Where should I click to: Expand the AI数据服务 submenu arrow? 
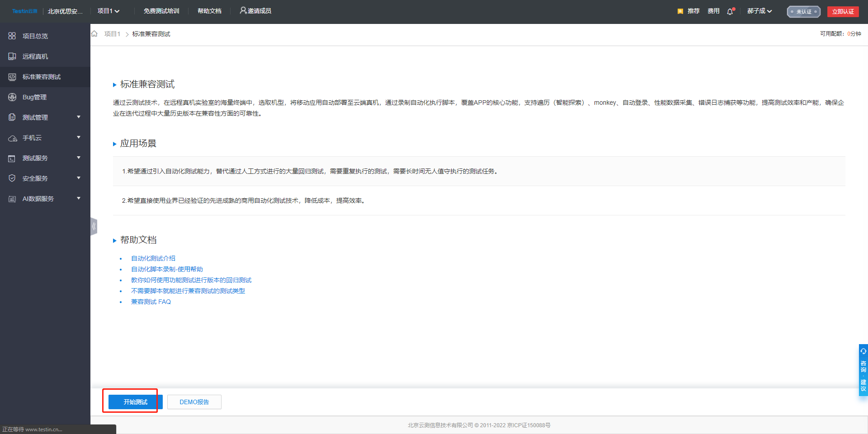79,198
